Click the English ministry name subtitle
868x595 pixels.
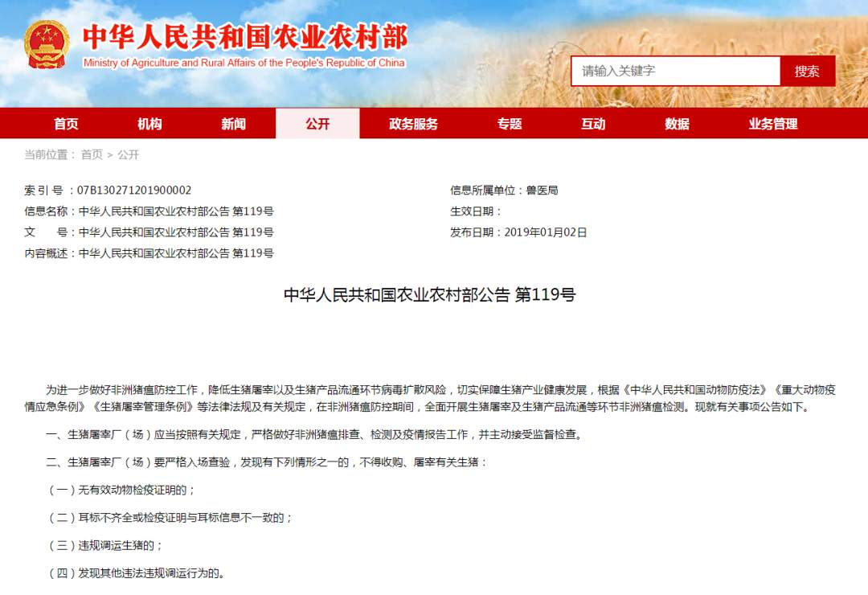coord(244,63)
